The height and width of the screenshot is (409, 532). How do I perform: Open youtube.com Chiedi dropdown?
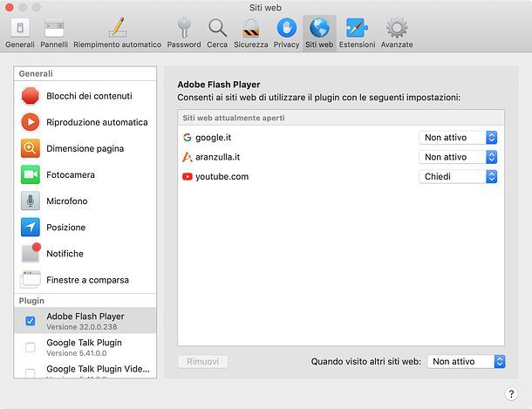pos(458,177)
